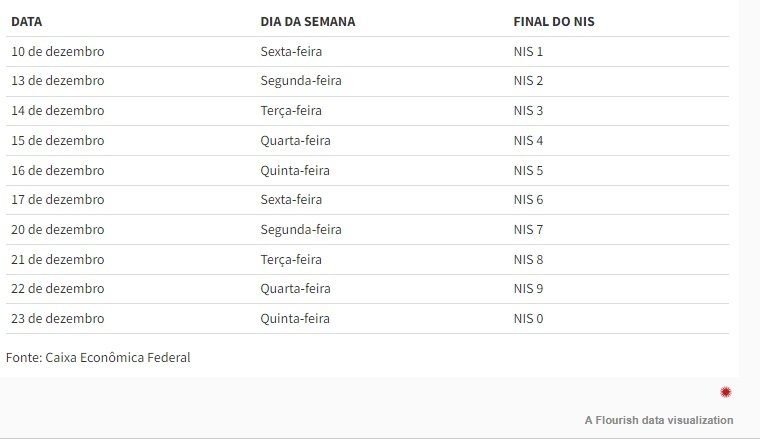The width and height of the screenshot is (760, 440).
Task: Select the '10 de dezembro' date cell
Action: click(x=57, y=51)
